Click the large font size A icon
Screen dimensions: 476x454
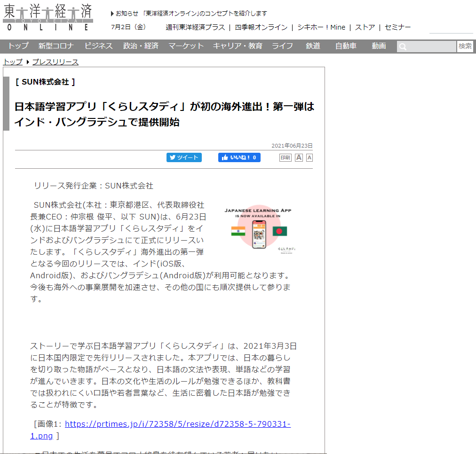299,157
